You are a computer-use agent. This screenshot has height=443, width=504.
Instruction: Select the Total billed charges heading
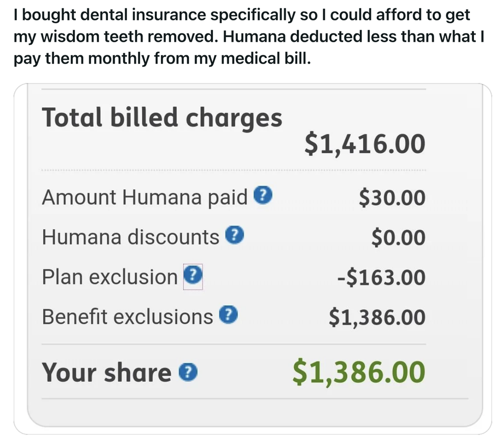(163, 118)
